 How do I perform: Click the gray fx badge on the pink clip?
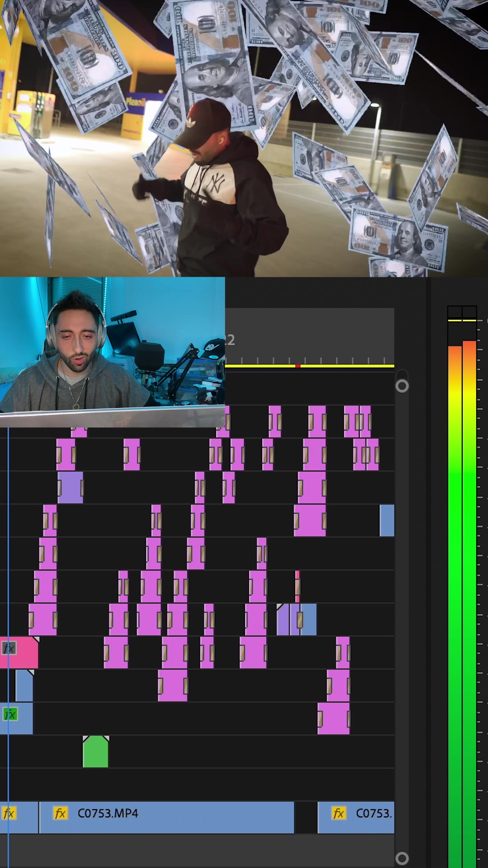point(9,649)
